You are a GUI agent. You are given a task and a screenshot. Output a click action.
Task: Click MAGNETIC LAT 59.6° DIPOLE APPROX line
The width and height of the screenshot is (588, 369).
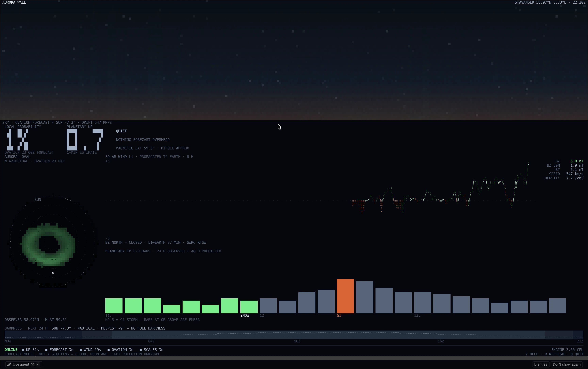point(152,148)
